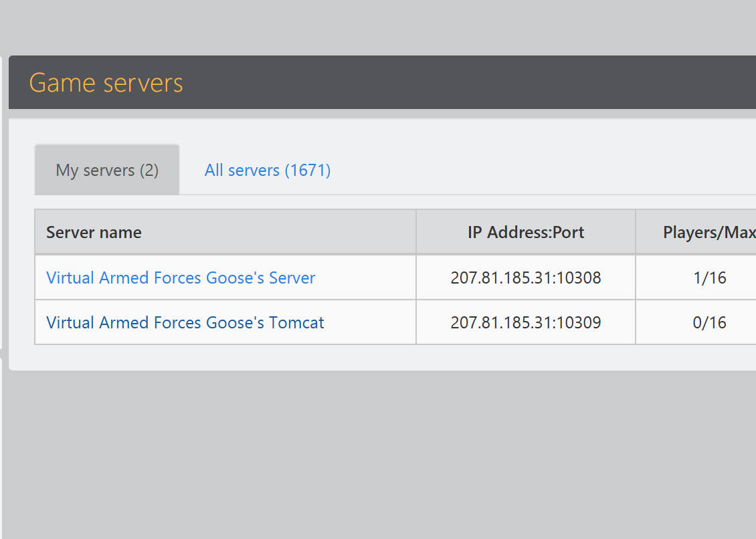
Task: Click blank panel area below the servers table
Action: click(381, 357)
